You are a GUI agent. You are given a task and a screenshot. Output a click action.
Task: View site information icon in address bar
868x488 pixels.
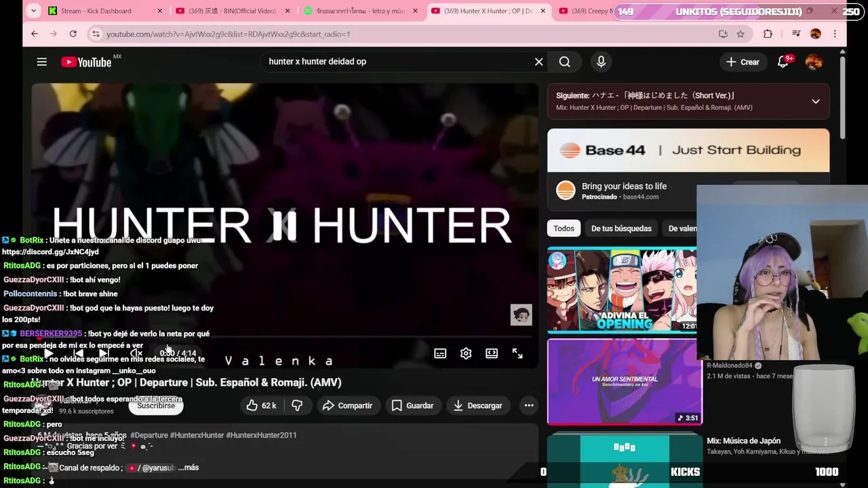[x=96, y=34]
